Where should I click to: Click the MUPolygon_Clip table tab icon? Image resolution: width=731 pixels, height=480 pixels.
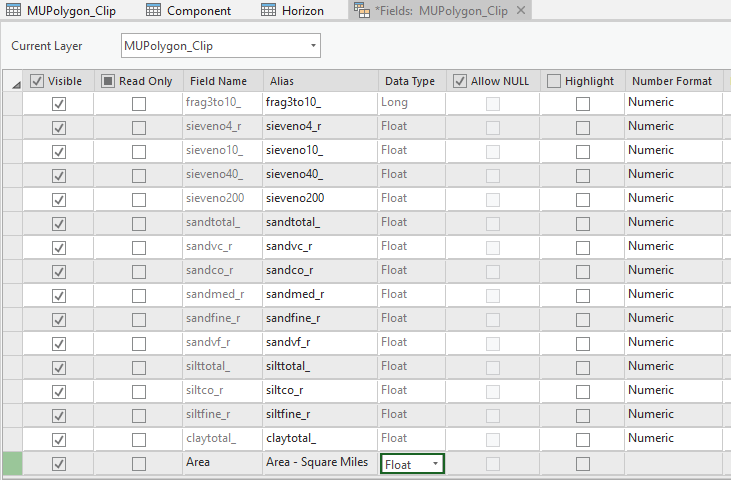(x=14, y=10)
